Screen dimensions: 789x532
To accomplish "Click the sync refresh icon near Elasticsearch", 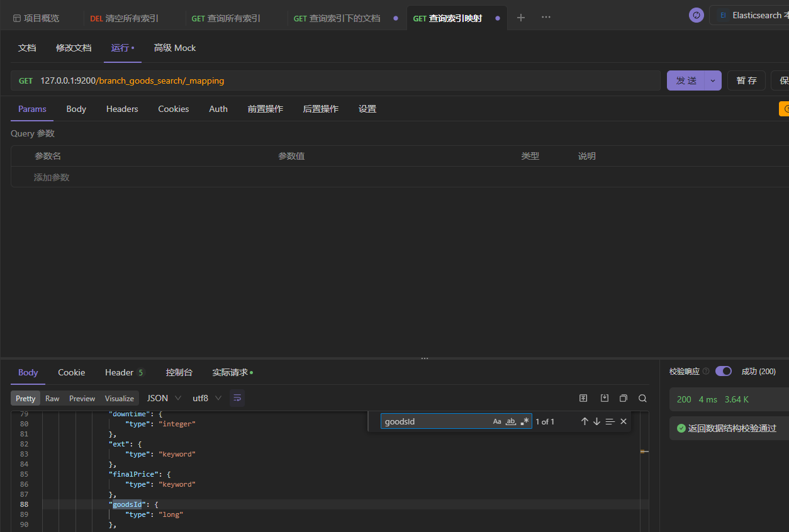I will [697, 15].
